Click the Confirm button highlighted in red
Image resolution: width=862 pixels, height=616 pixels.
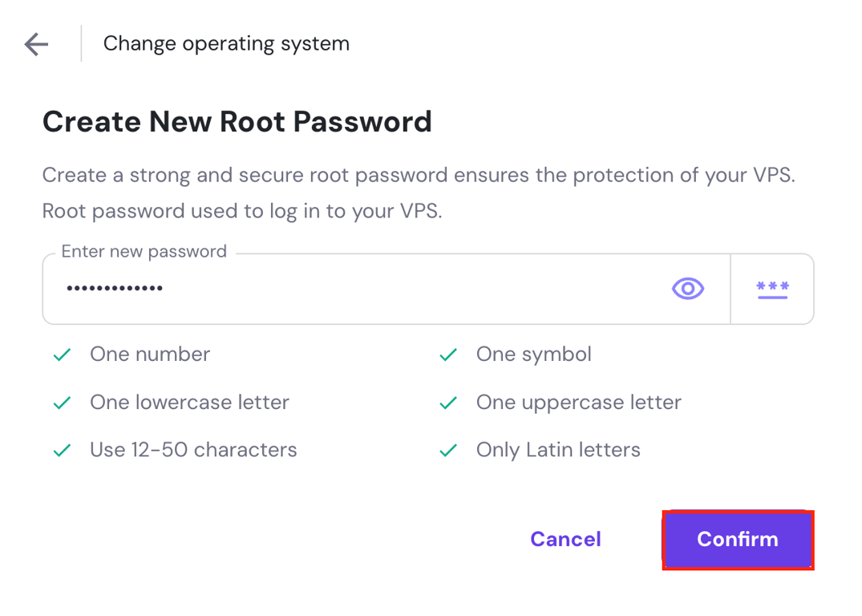(x=737, y=540)
